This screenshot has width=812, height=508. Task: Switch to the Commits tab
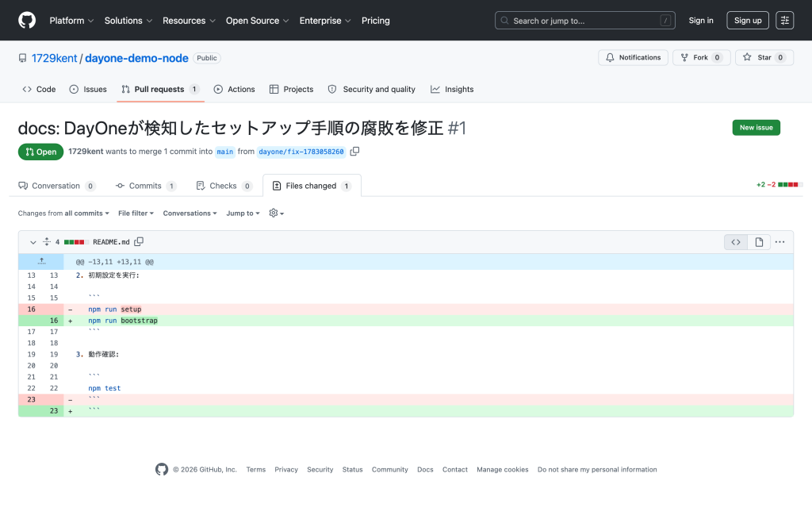[x=146, y=186]
